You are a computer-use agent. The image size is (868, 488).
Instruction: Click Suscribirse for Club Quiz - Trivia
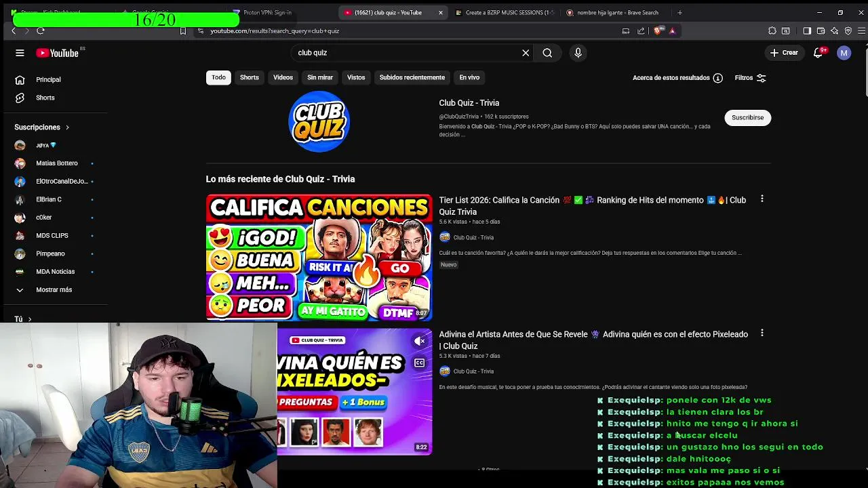click(747, 117)
